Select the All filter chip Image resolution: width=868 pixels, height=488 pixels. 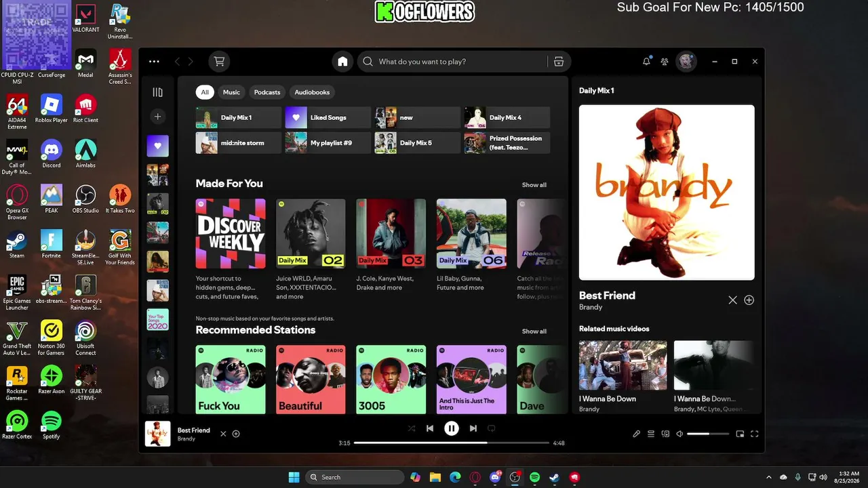click(x=205, y=92)
